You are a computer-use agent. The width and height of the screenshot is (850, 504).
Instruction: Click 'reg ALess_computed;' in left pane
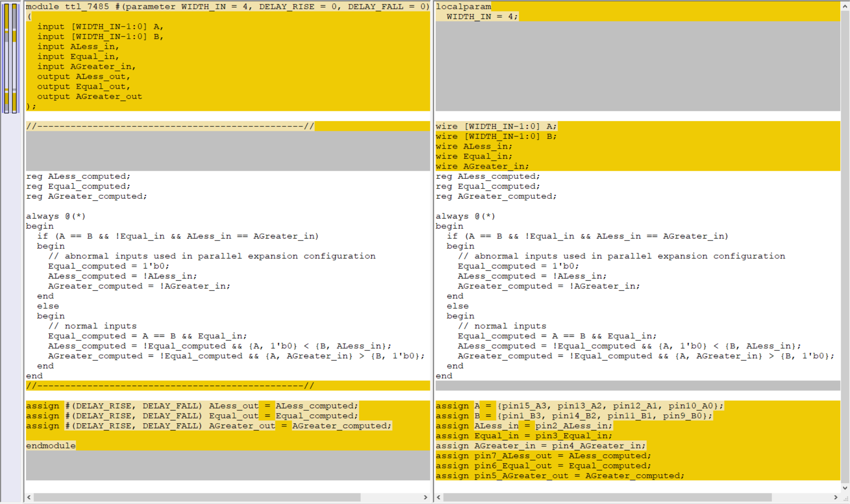click(x=78, y=176)
